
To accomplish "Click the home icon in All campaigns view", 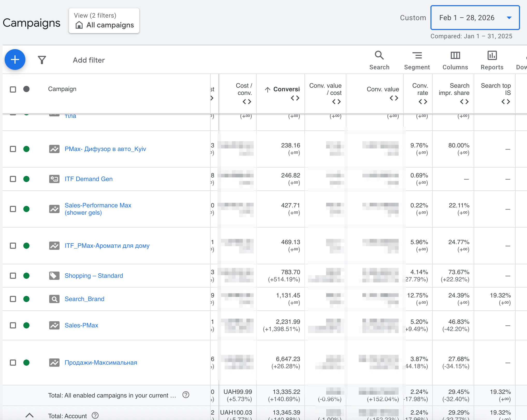I will [79, 25].
